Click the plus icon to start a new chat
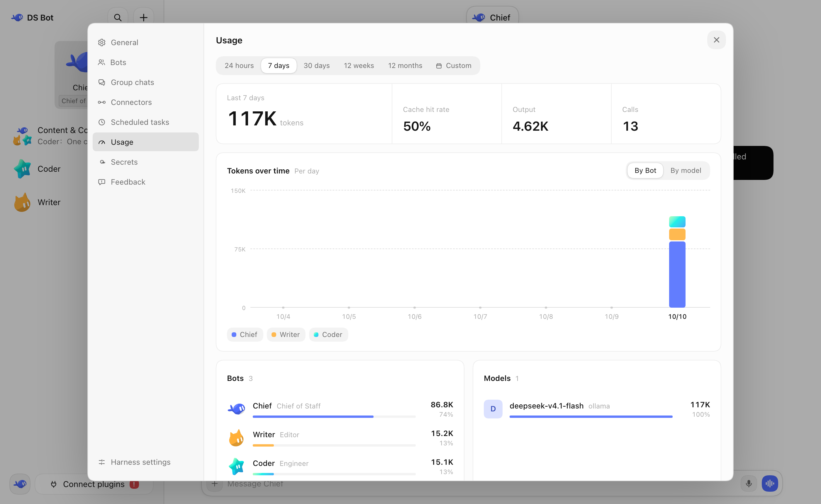The width and height of the screenshot is (821, 504). (x=143, y=17)
